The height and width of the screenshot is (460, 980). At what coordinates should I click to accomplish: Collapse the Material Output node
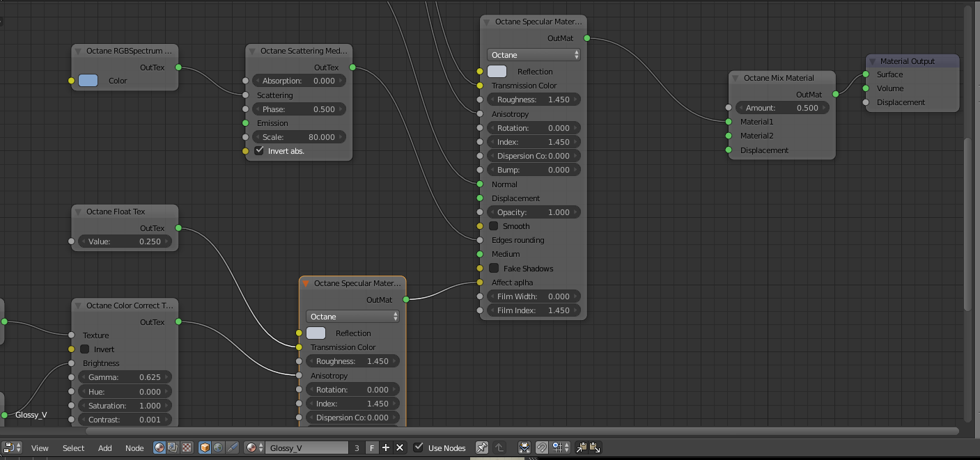click(x=873, y=61)
